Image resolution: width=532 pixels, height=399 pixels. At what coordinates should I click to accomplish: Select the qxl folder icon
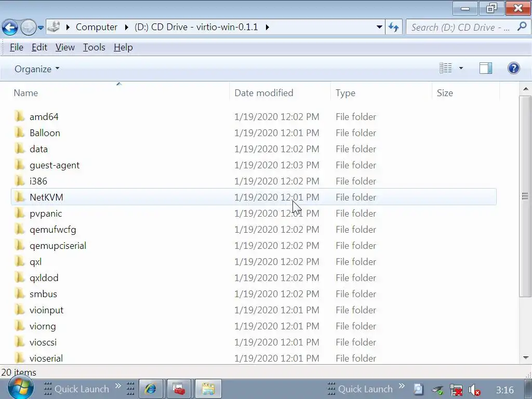coord(20,262)
